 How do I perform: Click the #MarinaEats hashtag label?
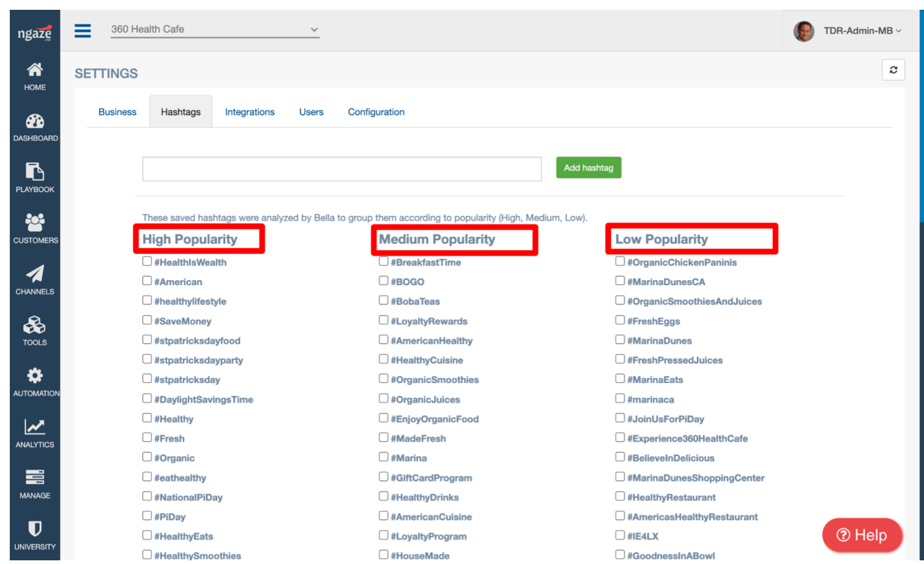click(655, 380)
